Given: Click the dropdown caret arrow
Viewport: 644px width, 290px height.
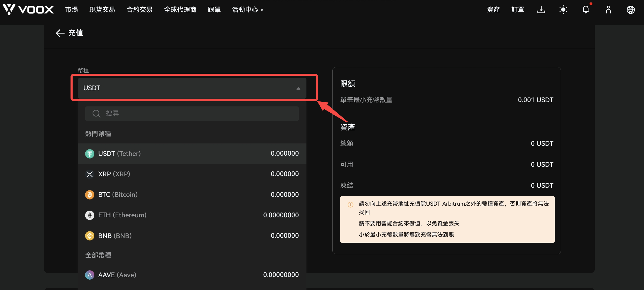Looking at the screenshot, I should point(298,88).
